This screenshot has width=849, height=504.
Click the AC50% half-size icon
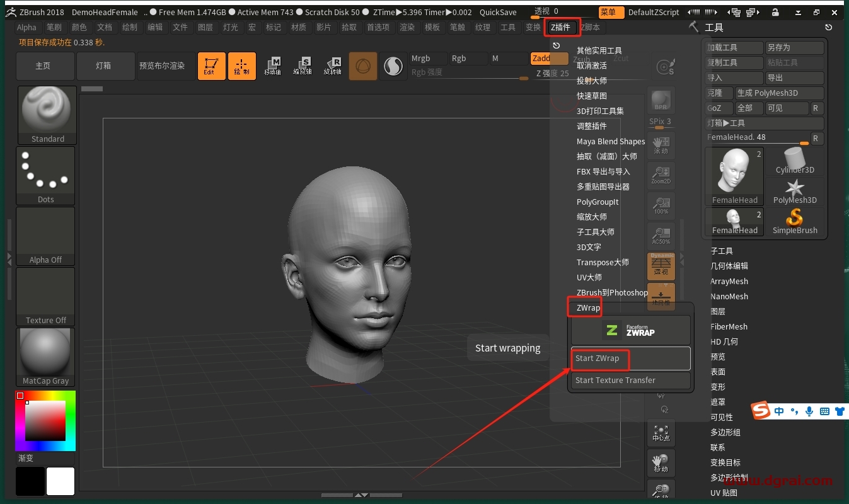pyautogui.click(x=661, y=236)
